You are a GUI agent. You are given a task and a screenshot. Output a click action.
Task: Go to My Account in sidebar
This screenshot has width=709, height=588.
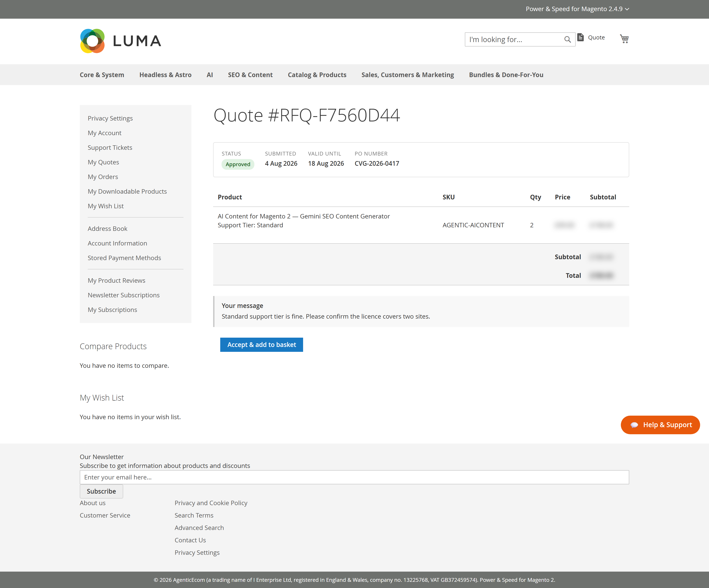click(105, 133)
